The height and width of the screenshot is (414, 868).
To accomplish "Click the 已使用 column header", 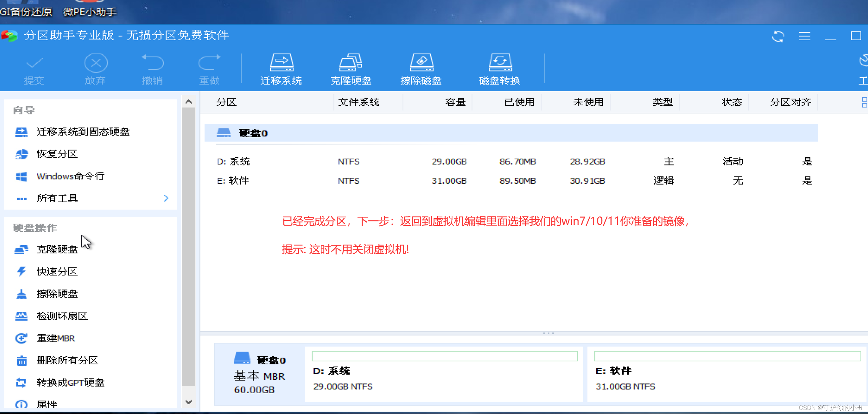I will coord(519,102).
